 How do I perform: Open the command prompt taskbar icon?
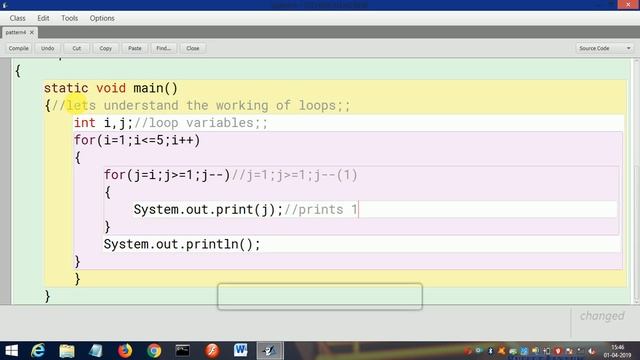click(x=182, y=351)
